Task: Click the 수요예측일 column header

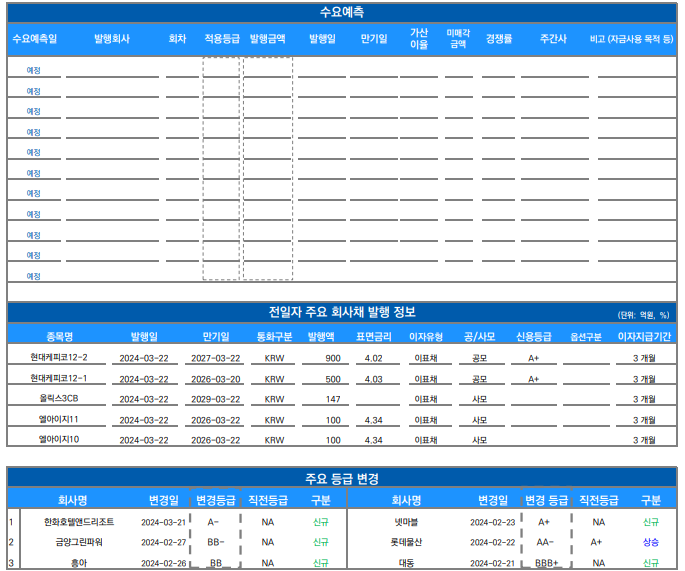Action: click(x=34, y=39)
